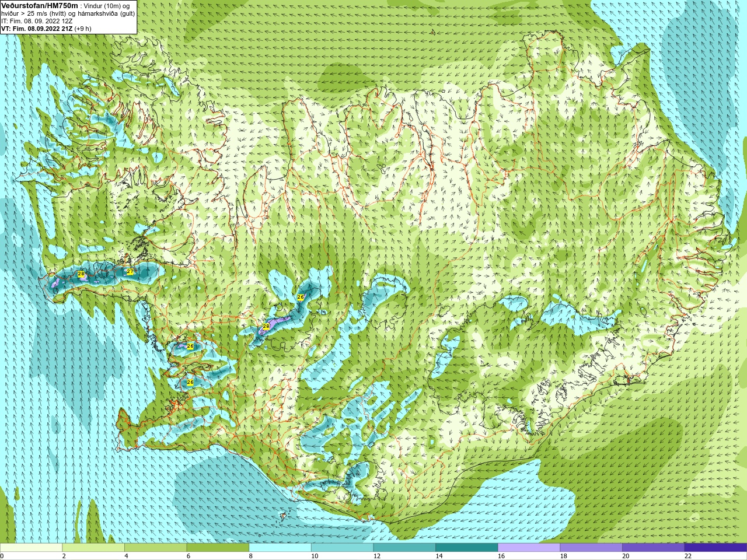Select the pale yellow 0–2 m/s swatch
This screenshot has height=560, width=747.
click(31, 548)
